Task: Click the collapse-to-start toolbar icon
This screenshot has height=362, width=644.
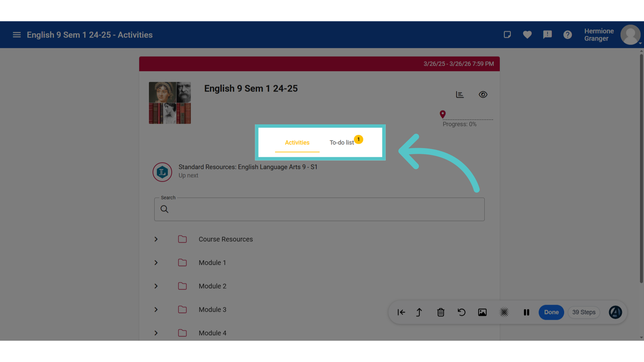Action: tap(401, 312)
